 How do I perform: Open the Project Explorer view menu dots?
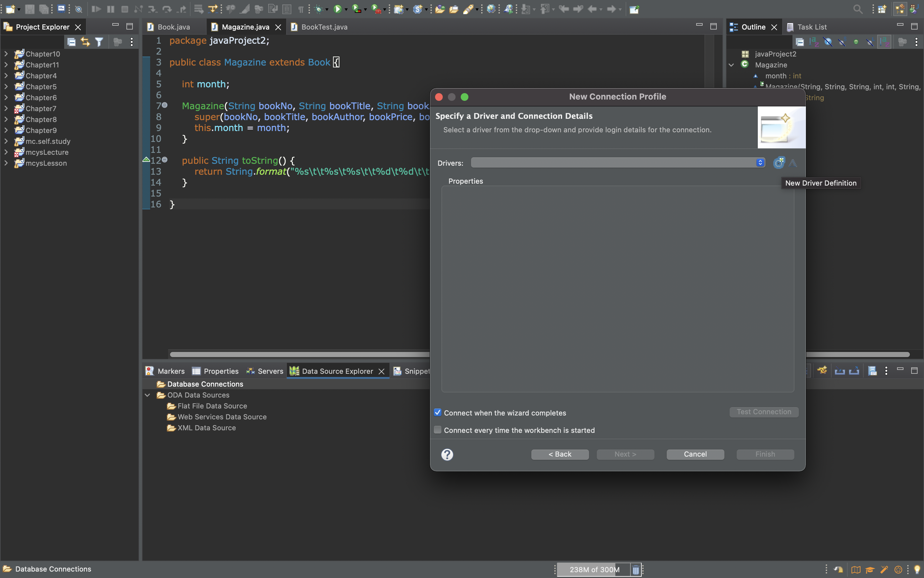132,42
